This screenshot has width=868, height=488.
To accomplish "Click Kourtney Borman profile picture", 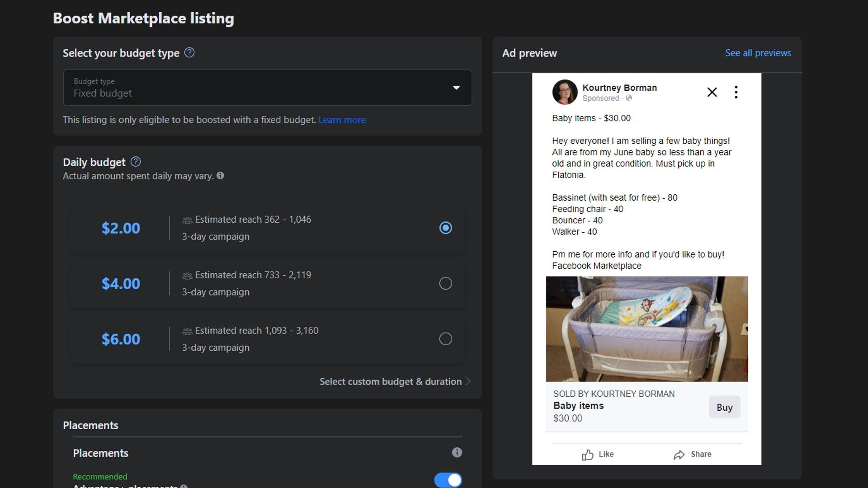I will [x=565, y=92].
